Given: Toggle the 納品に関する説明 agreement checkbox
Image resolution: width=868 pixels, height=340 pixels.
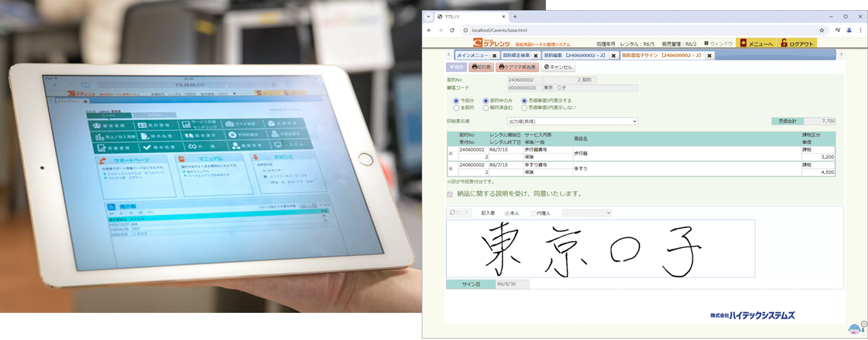Looking at the screenshot, I should pos(450,194).
